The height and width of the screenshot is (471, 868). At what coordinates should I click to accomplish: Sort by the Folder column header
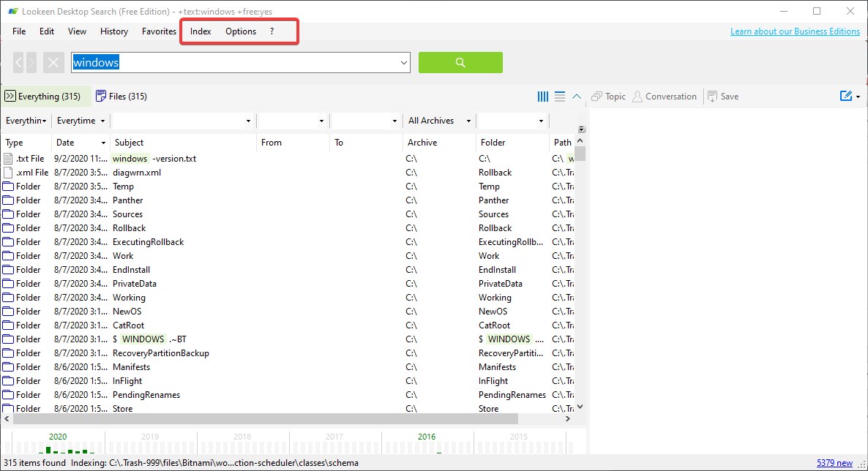(x=512, y=142)
